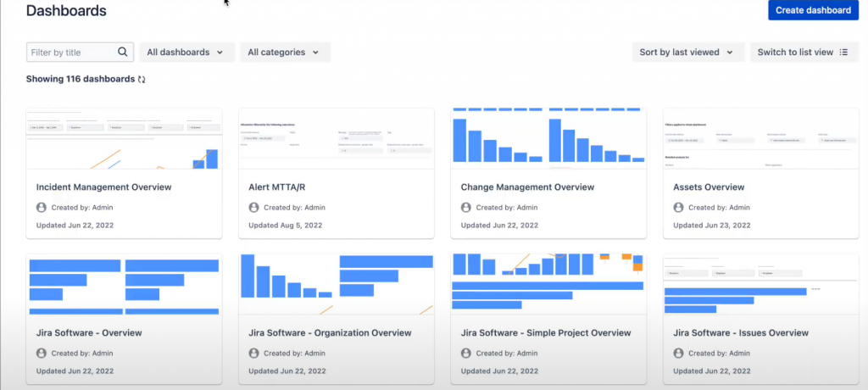Click Admin avatar on Incident Management Overview card

point(42,208)
